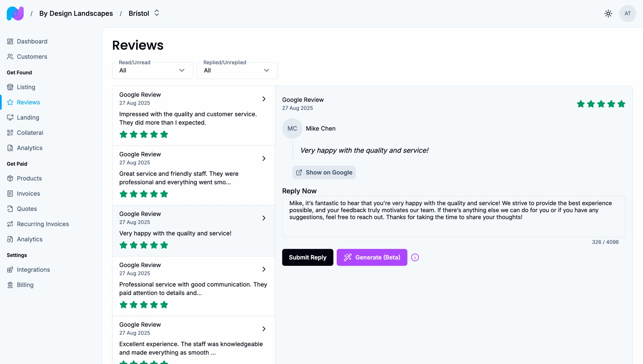Click the info icon beside Generate button

coord(415,257)
